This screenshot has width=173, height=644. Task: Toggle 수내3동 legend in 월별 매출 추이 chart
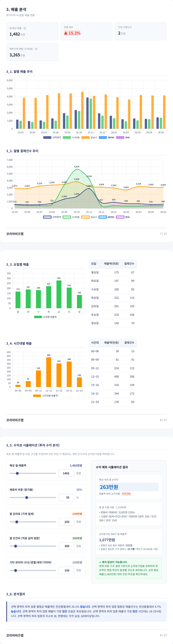pos(71,137)
